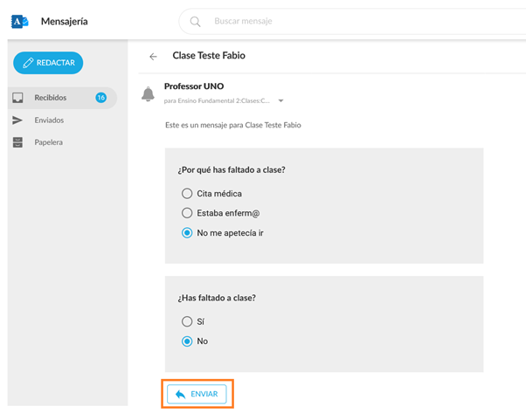Go back using the arrow icon

click(154, 57)
